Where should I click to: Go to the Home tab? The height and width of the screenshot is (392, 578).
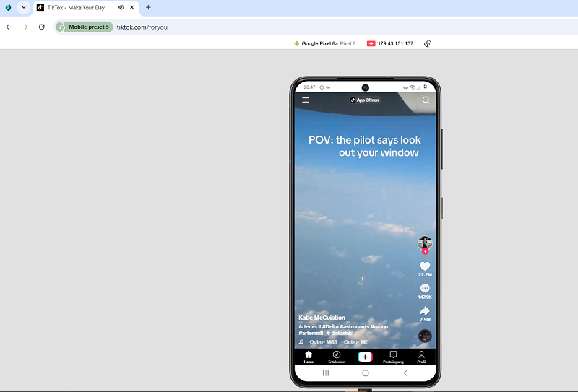tap(309, 357)
